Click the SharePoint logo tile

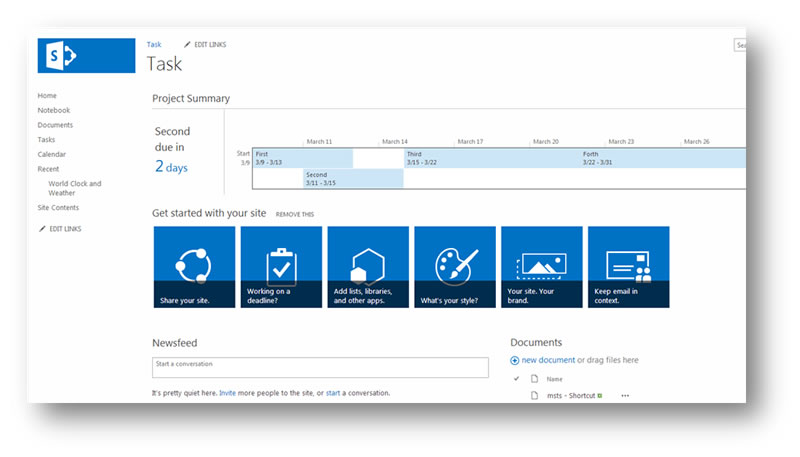[x=86, y=55]
